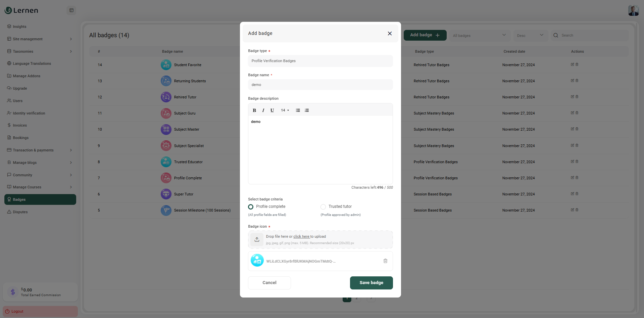Click inside the Badge name input field
Image resolution: width=644 pixels, height=318 pixels.
click(x=320, y=85)
